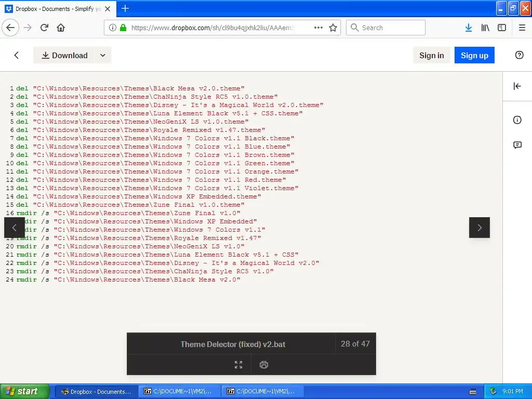
Task: Click inside the Firefox Search box
Action: tap(386, 28)
